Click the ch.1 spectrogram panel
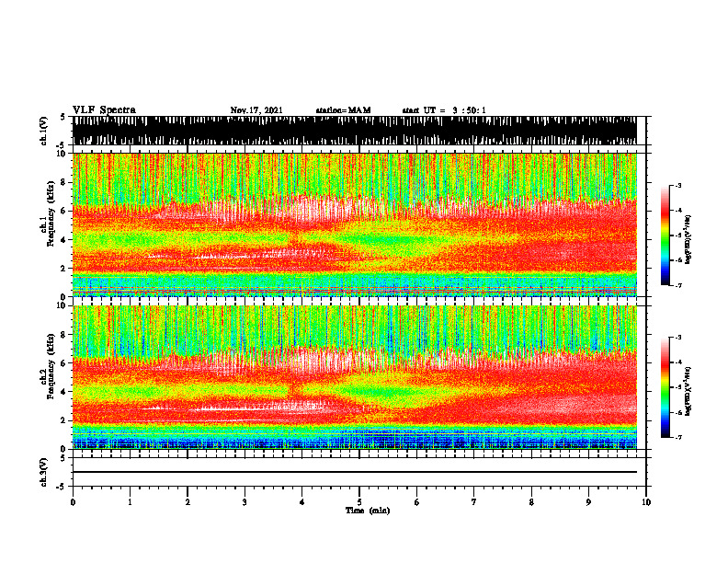This screenshot has height=563, width=728. pyautogui.click(x=355, y=224)
